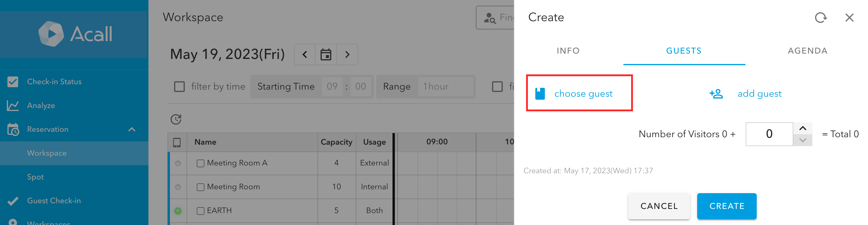Reset the Create form with reload icon
Viewport: 868px width, 225px height.
(x=821, y=18)
